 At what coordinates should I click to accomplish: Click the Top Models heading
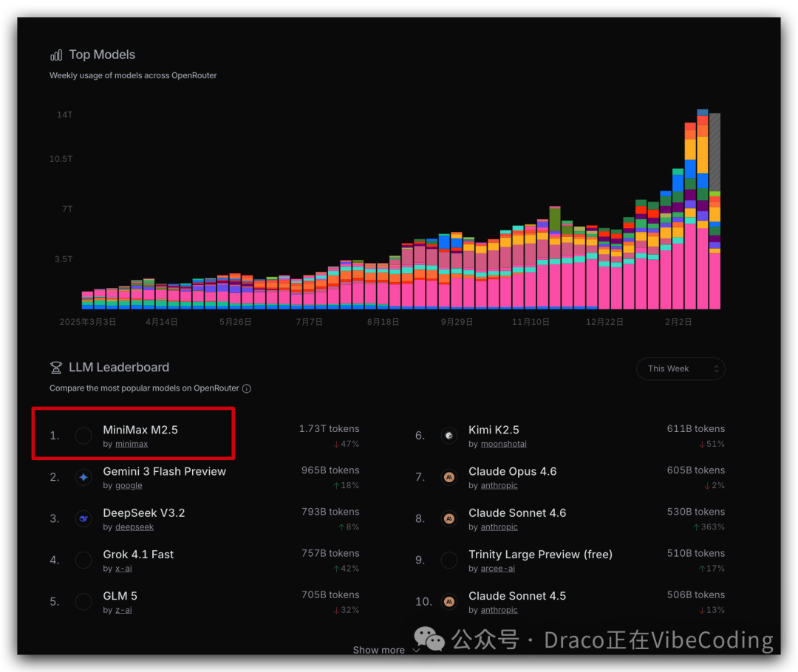(102, 55)
